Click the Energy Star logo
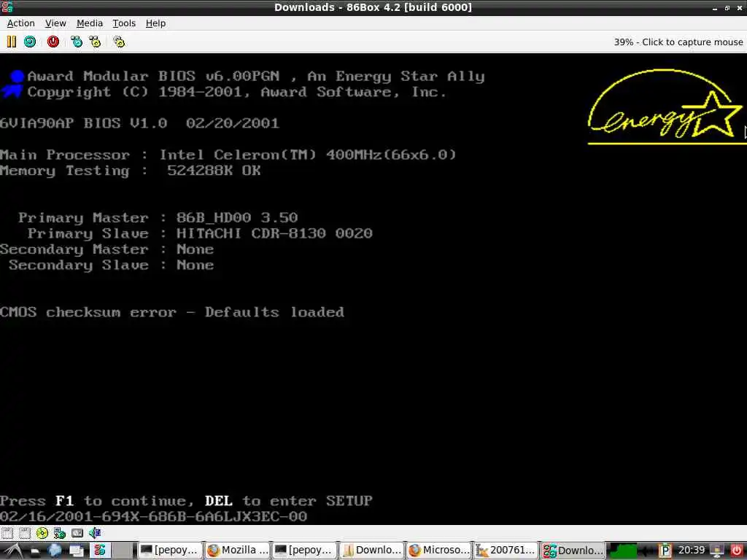 (667, 106)
